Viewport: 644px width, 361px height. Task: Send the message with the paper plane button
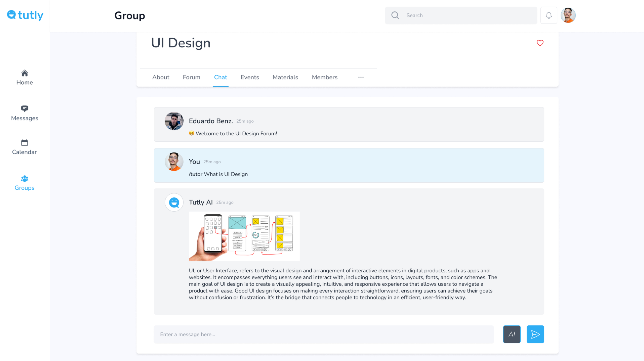click(535, 334)
